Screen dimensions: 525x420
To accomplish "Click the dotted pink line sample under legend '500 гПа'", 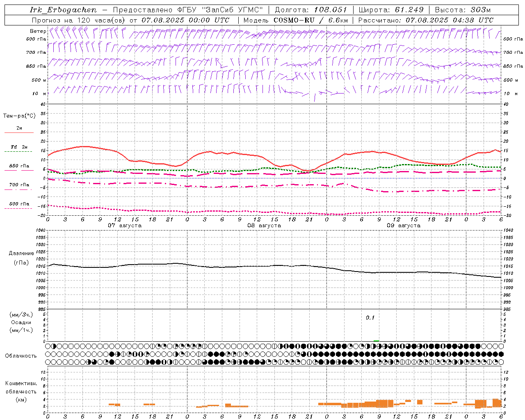I will 18,208.
